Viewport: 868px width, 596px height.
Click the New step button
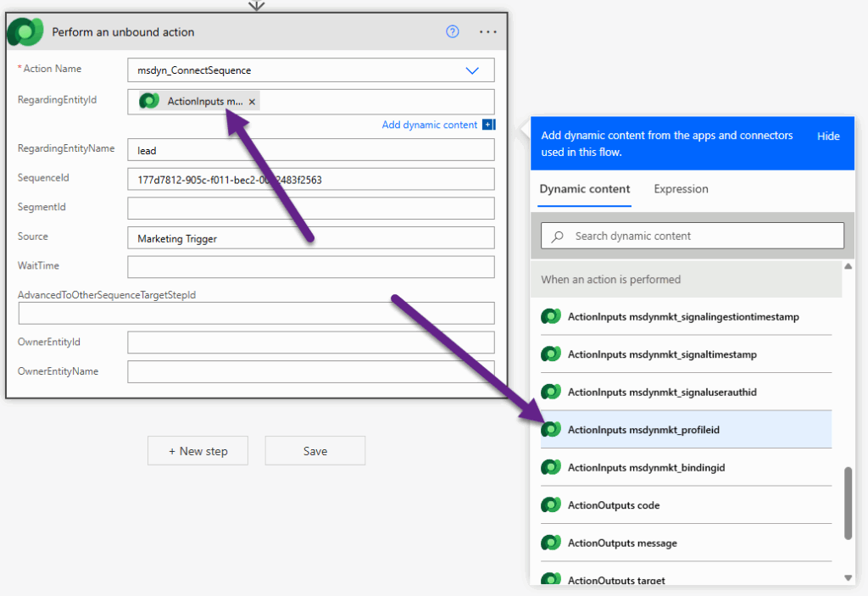coord(198,451)
